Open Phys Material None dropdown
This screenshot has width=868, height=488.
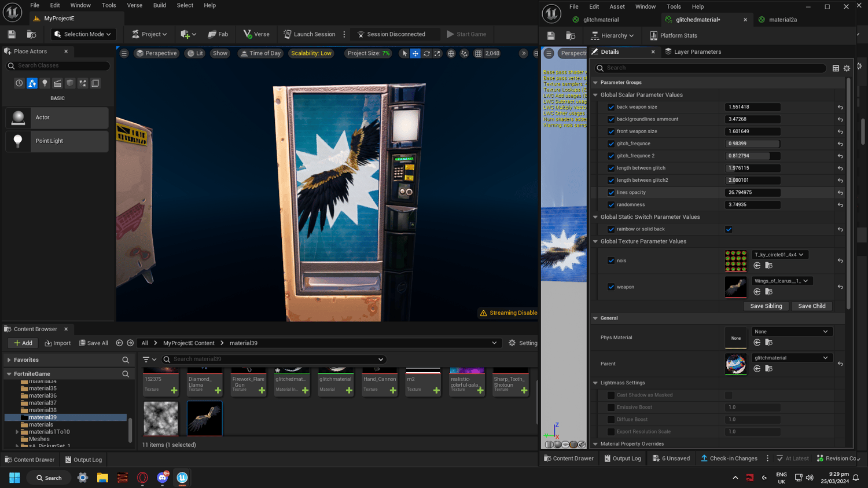[791, 332]
